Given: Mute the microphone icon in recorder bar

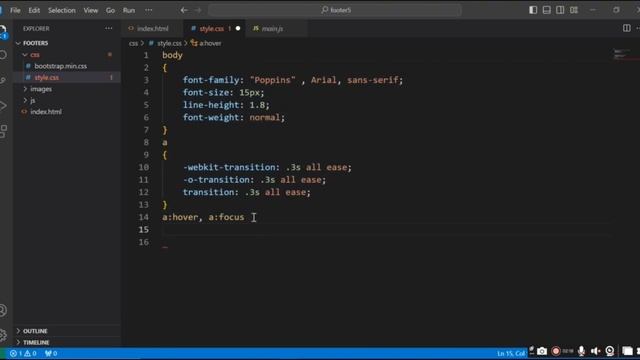Looking at the screenshot, I should (x=581, y=351).
